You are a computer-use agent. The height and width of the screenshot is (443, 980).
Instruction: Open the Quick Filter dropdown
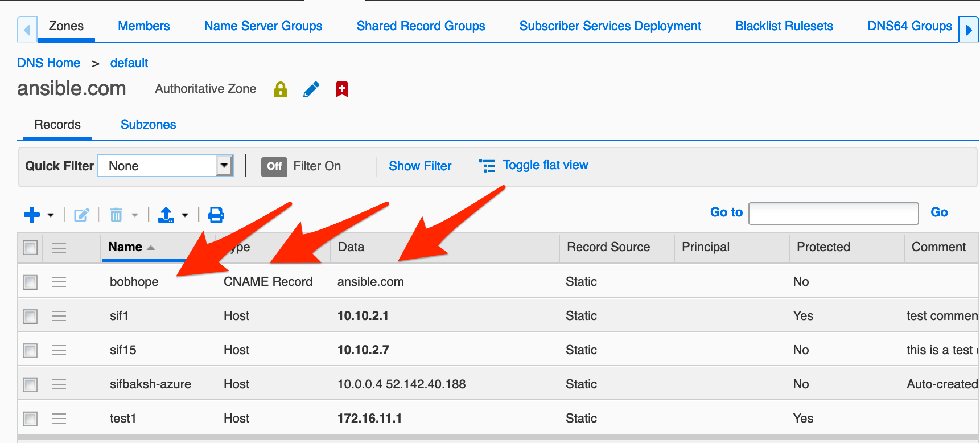click(x=166, y=166)
